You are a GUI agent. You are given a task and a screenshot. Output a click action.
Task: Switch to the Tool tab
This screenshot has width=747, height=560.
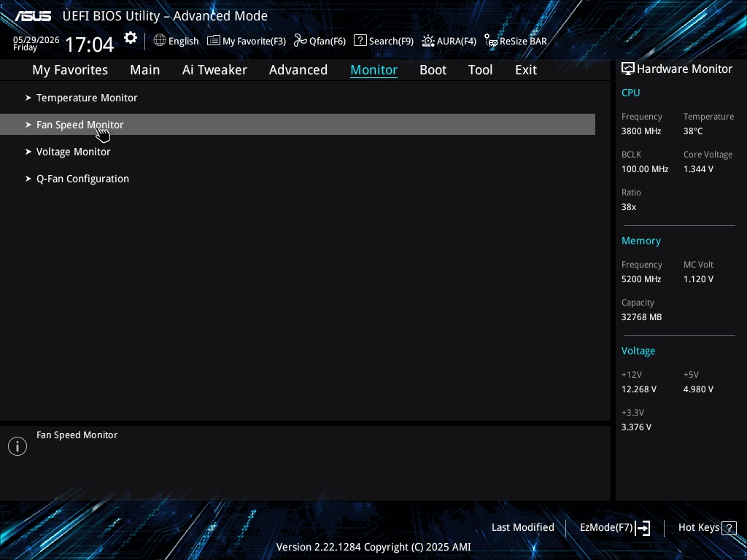(480, 70)
